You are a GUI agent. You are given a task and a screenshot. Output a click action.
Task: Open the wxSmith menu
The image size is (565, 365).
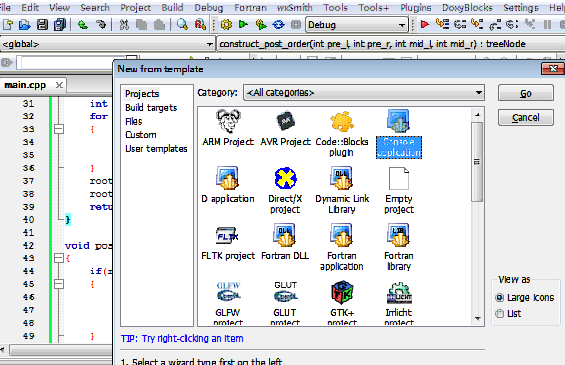[x=295, y=7]
